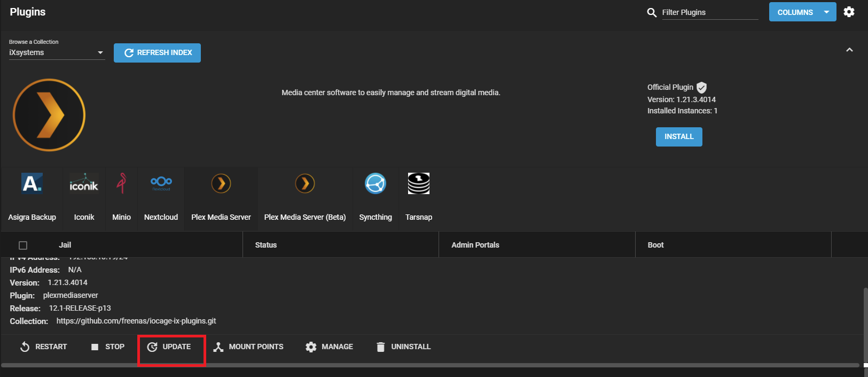
Task: Click the search magnifier icon
Action: click(652, 12)
